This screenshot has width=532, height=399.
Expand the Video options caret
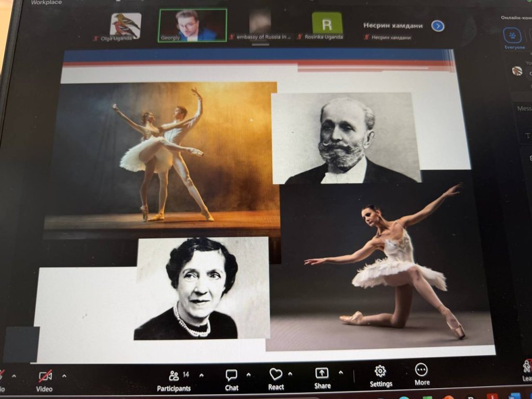tap(64, 375)
